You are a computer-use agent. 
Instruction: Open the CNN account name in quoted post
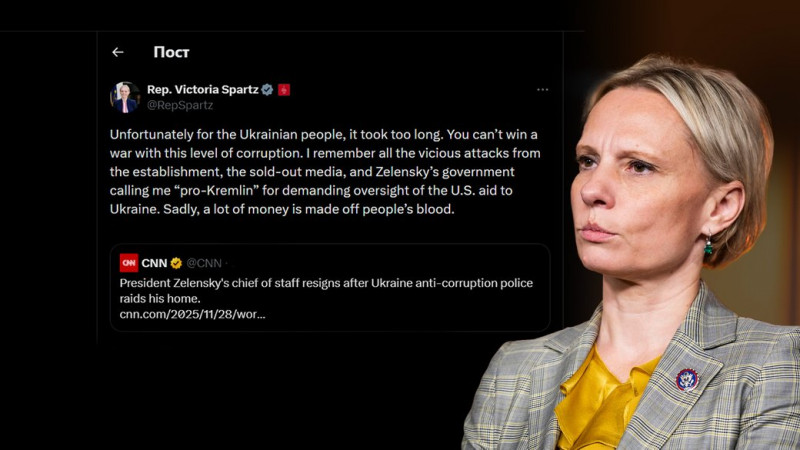(154, 263)
